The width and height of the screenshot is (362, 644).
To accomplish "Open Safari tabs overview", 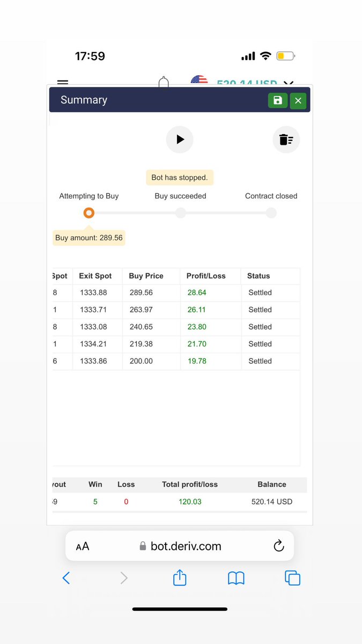I will click(x=292, y=577).
